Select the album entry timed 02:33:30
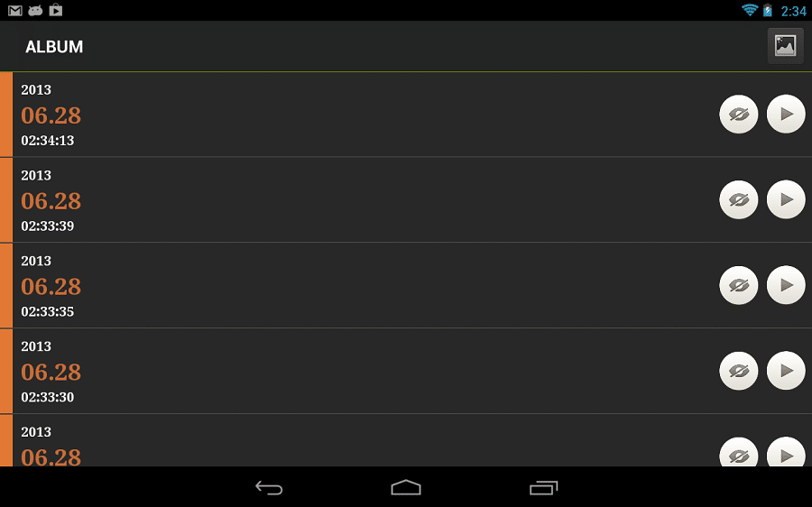812x507 pixels. [x=406, y=372]
